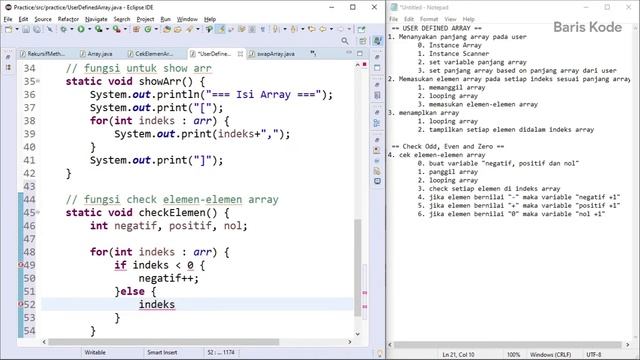Show hidden editor tabs list

pos(313,53)
